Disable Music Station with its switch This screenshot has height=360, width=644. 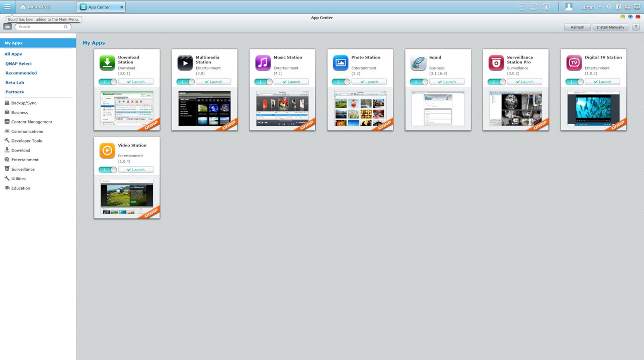click(263, 82)
